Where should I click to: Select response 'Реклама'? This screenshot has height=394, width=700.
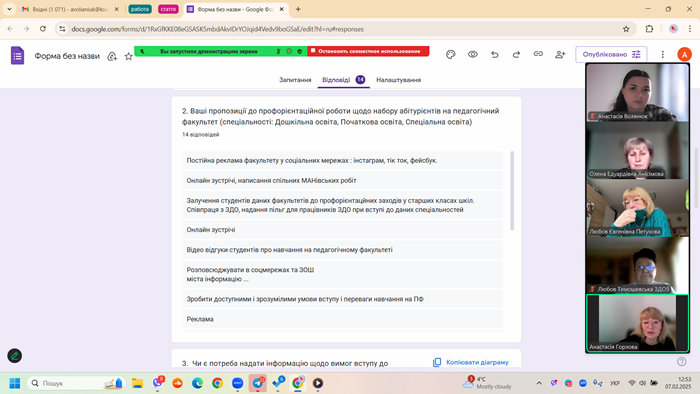point(342,319)
